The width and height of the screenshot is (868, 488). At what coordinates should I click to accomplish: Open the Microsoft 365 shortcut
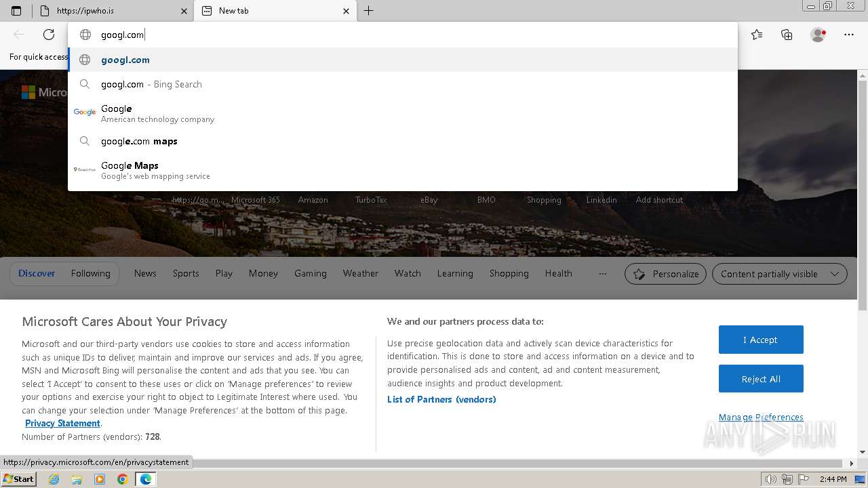coord(256,200)
